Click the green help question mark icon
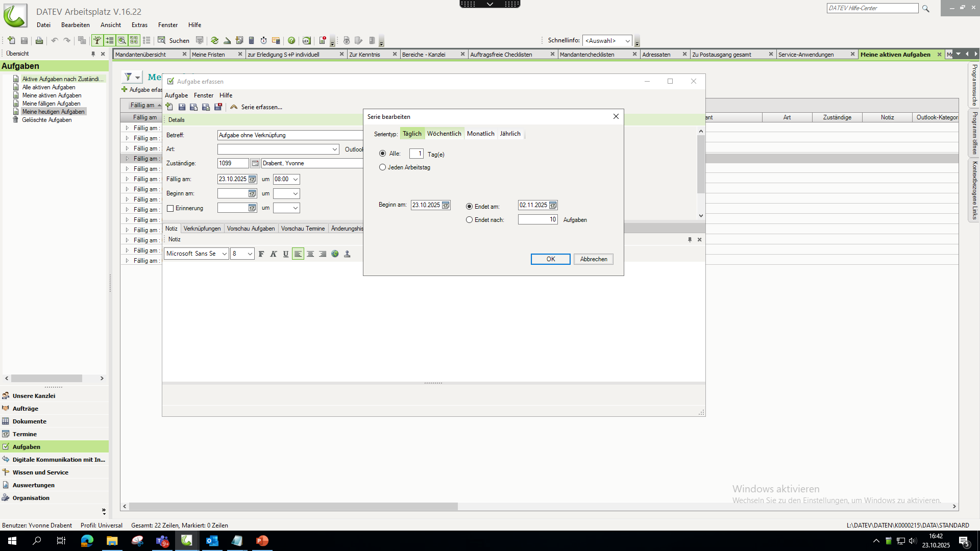 click(291, 40)
